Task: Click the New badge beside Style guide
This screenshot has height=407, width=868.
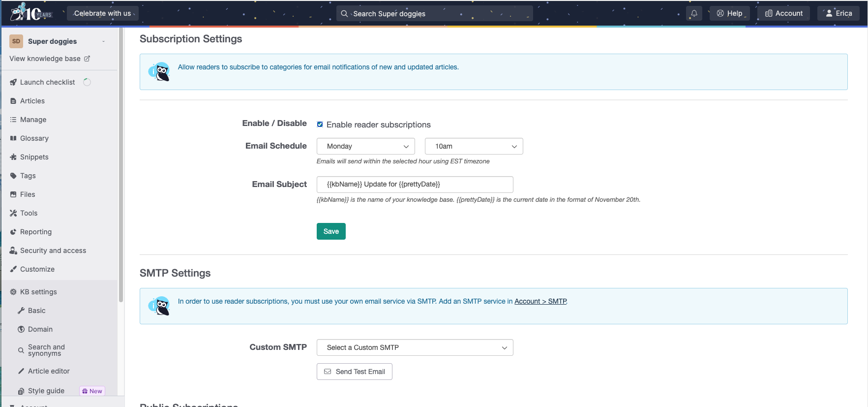Action: click(92, 391)
